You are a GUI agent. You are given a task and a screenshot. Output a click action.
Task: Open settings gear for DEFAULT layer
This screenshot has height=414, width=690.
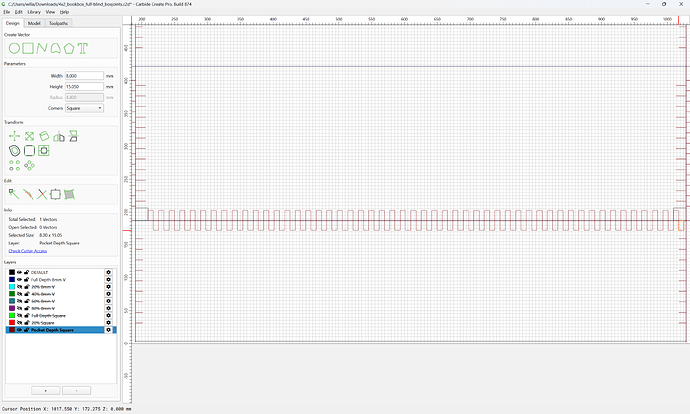pos(108,272)
